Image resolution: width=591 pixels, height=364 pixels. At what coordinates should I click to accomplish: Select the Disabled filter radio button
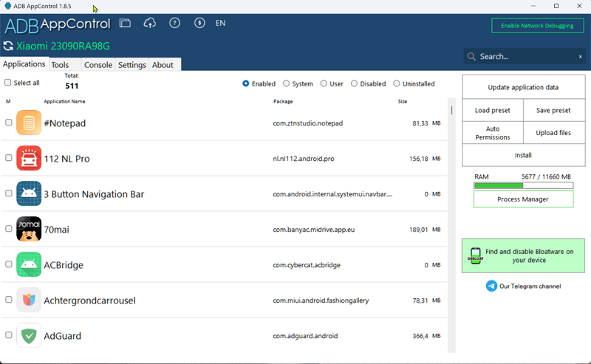coord(354,83)
